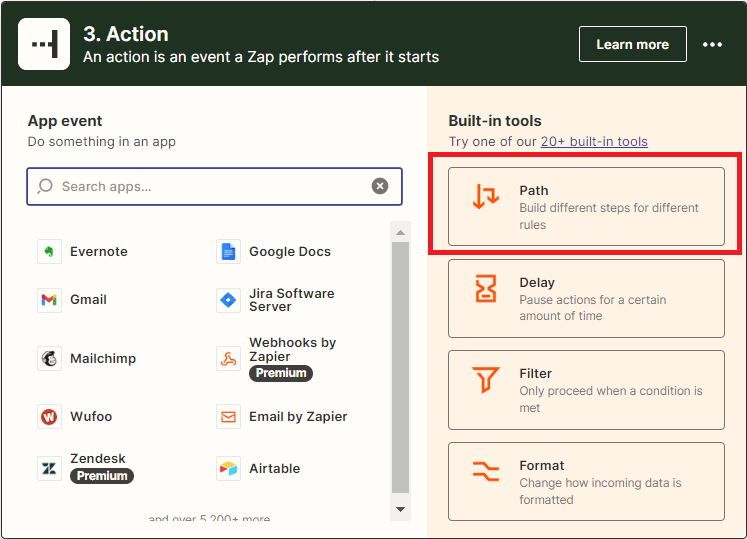The height and width of the screenshot is (539, 747).
Task: Choose the Gmail label
Action: [88, 300]
